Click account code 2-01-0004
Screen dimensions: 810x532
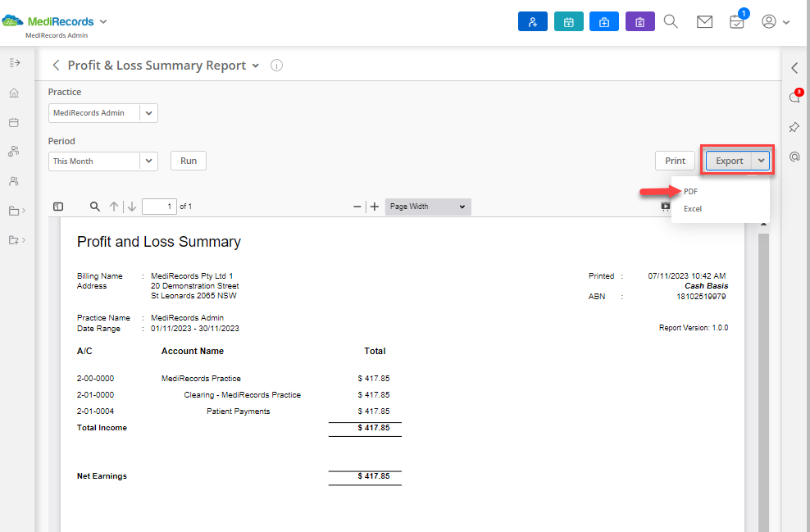(96, 412)
